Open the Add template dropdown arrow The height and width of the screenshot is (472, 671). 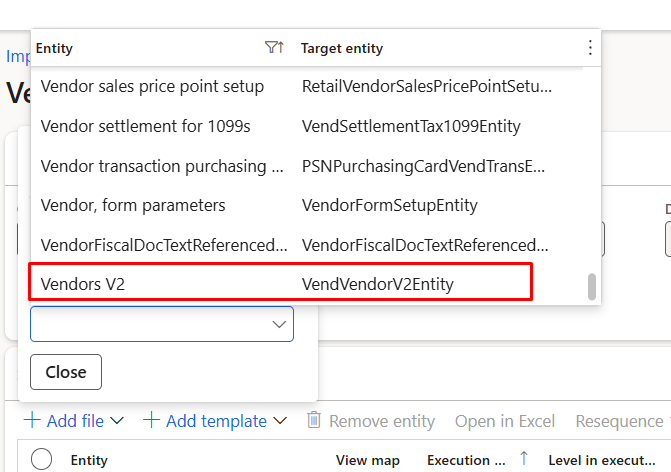pos(280,421)
